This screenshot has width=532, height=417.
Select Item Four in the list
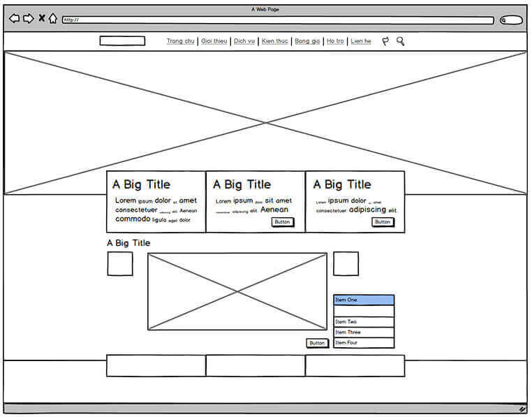(x=364, y=343)
